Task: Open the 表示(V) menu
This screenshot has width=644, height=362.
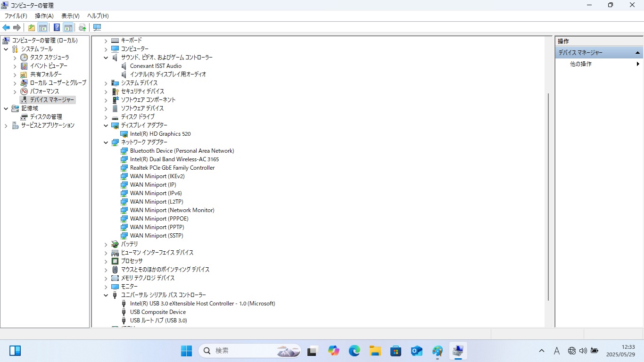Action: (70, 16)
